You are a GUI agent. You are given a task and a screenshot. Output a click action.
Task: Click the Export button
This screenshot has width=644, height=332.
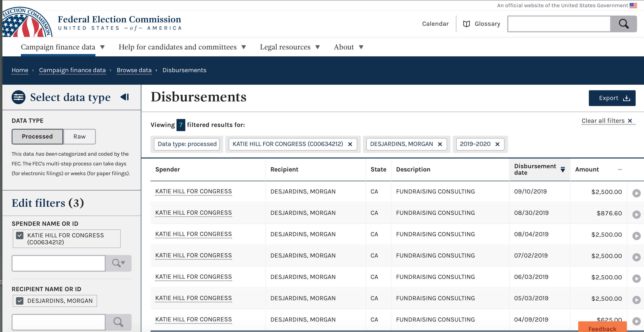click(612, 98)
